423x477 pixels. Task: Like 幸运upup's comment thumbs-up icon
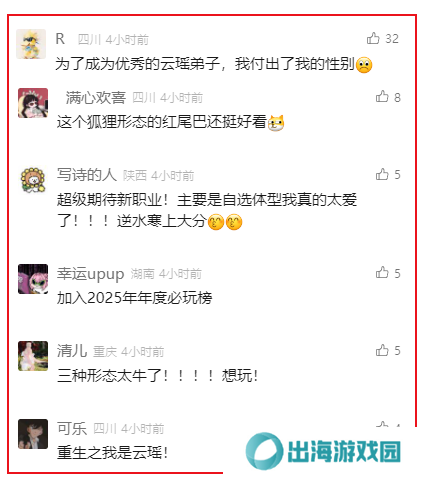coord(382,272)
